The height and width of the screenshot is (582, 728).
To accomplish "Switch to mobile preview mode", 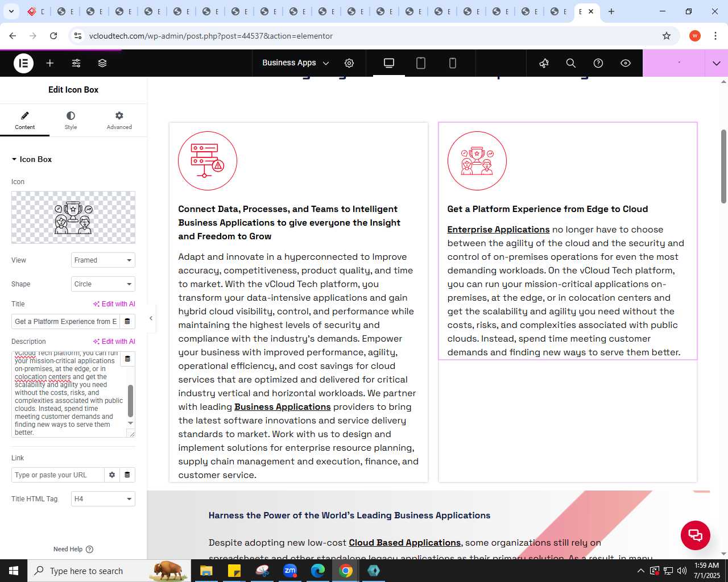I will (x=453, y=63).
